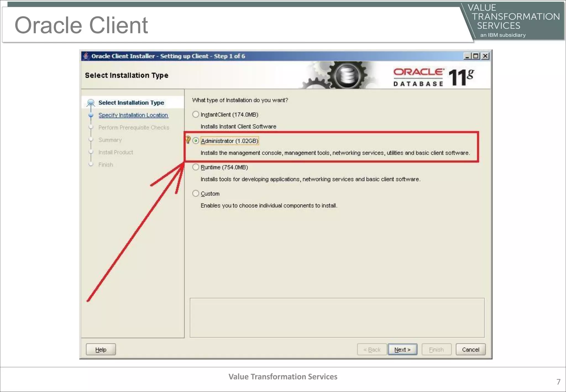Click the step bullet beside Specify Installation Location

[91, 115]
